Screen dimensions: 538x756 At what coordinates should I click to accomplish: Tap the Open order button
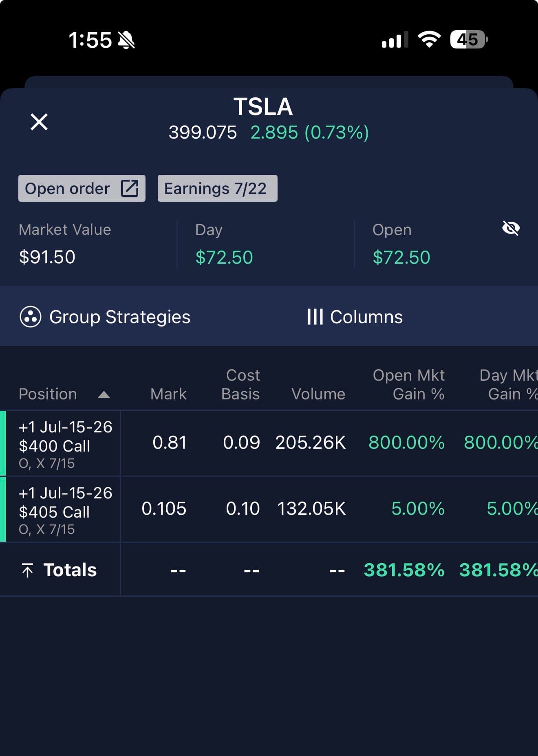(x=82, y=188)
